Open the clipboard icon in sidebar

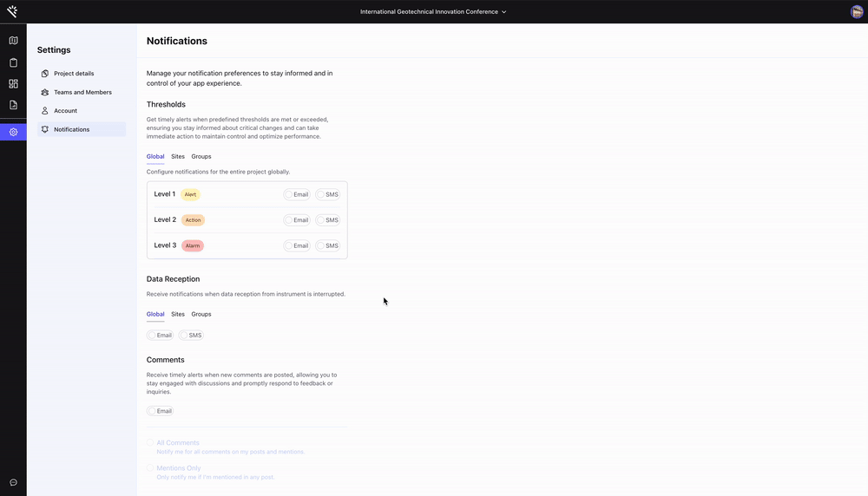click(x=13, y=62)
